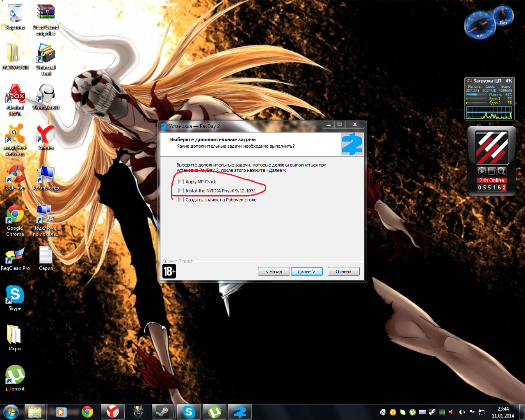Open the white speaker volume tray icon
Viewport: 525px width, 420px height.
[462, 412]
